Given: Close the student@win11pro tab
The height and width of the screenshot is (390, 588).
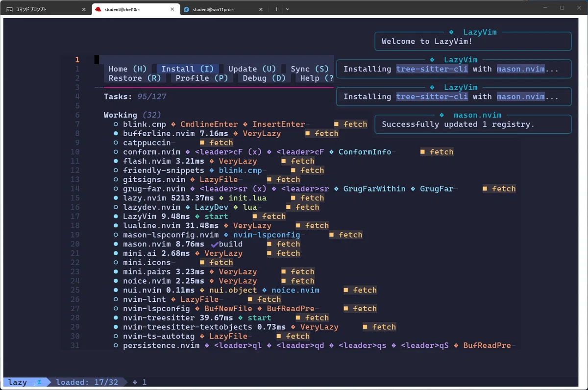Looking at the screenshot, I should 261,9.
